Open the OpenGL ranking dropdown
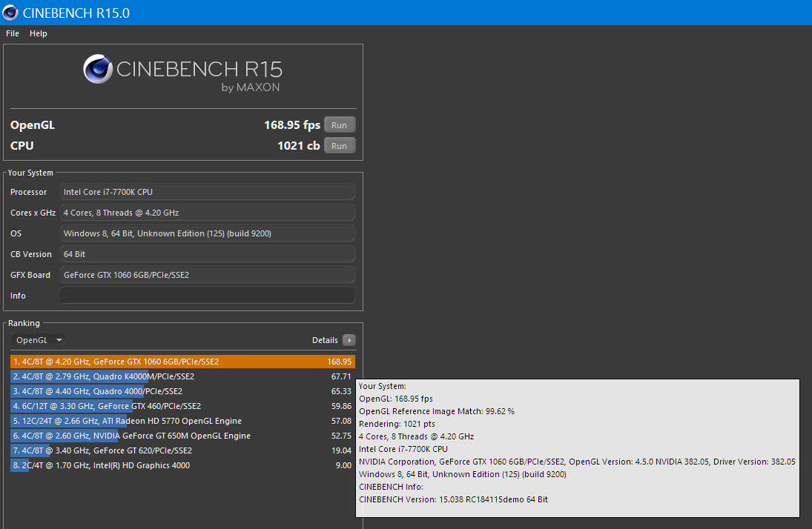 tap(39, 340)
